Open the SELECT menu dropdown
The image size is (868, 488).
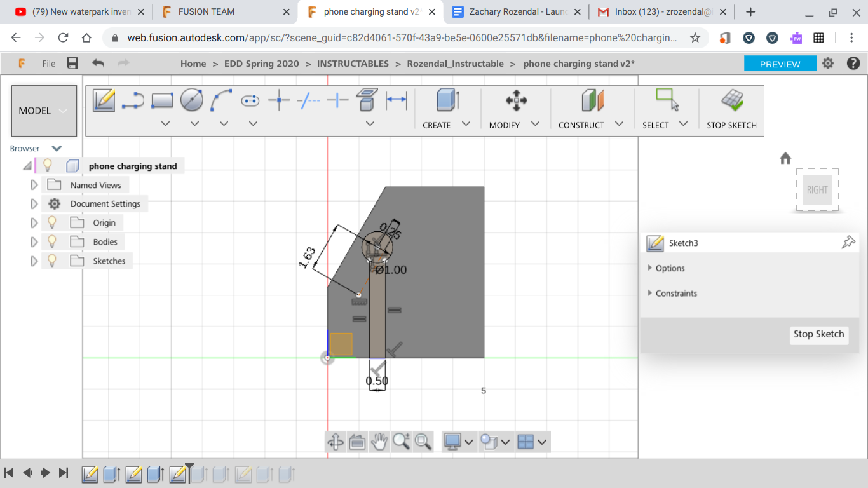pos(683,124)
